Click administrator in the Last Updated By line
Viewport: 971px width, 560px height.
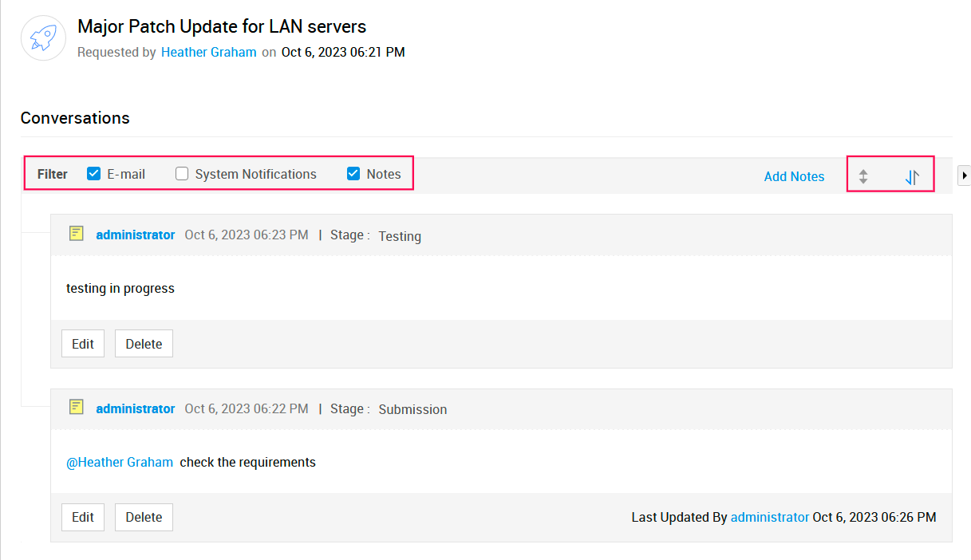(769, 517)
